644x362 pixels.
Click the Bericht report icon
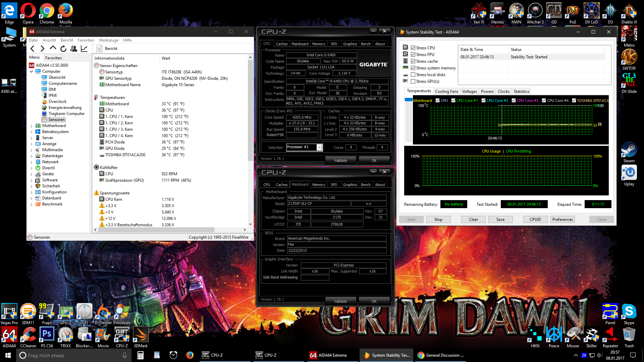click(x=100, y=49)
